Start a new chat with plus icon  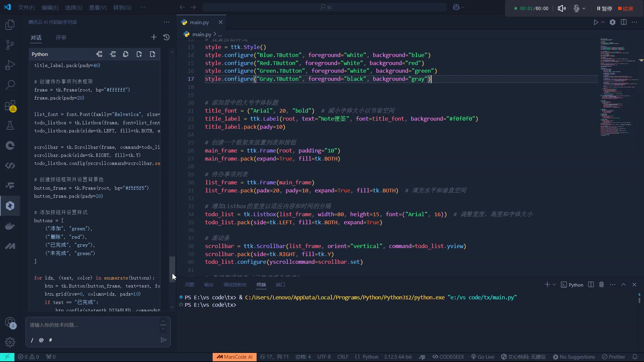point(154,37)
